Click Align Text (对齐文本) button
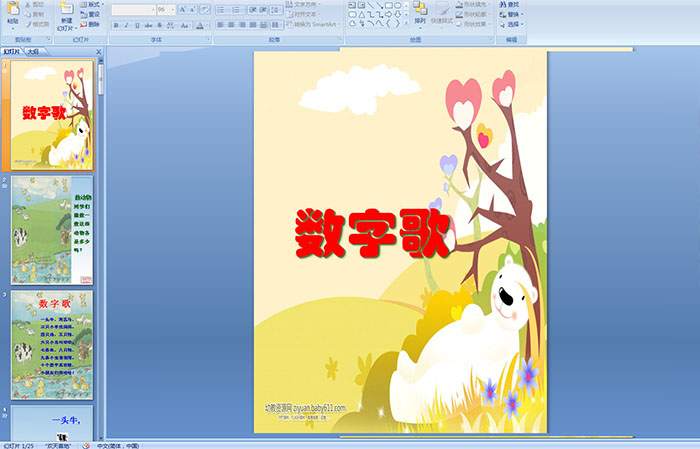The height and width of the screenshot is (449, 700). 302,14
